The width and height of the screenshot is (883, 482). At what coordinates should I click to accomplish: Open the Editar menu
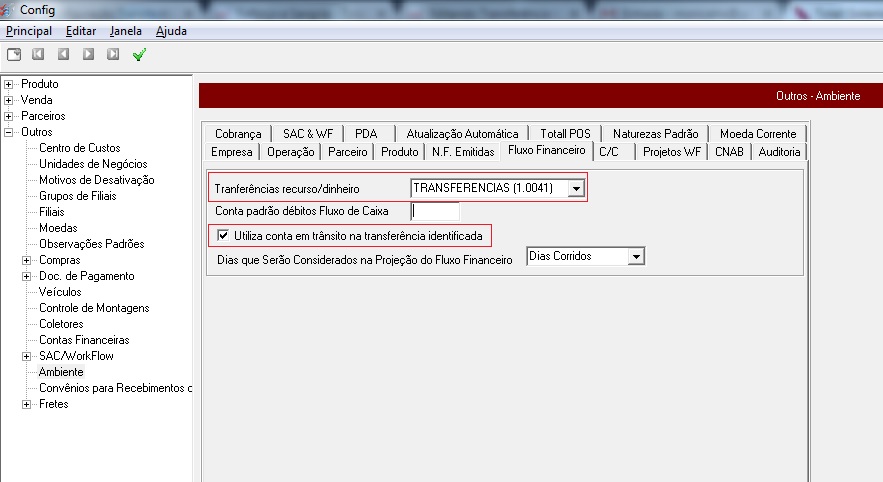coord(81,31)
